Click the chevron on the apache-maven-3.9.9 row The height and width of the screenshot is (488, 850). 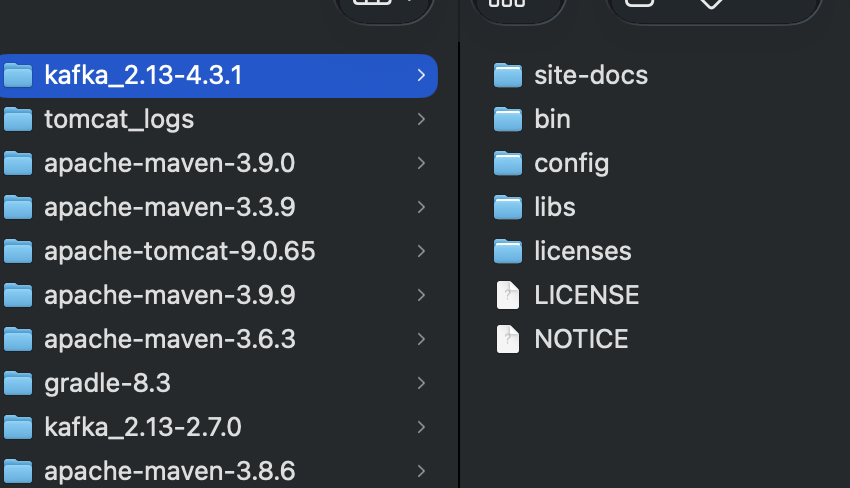[421, 295]
